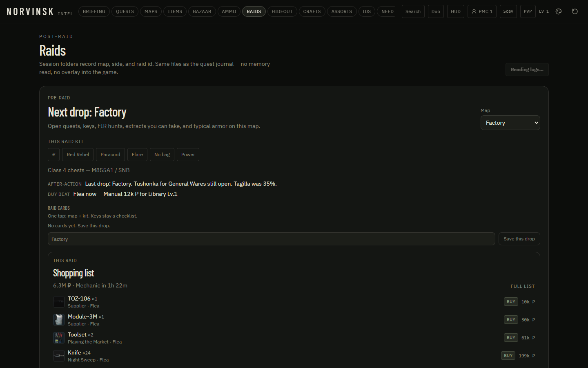Toggle the Flare kit chip
Viewport: 588px width, 368px height.
137,155
